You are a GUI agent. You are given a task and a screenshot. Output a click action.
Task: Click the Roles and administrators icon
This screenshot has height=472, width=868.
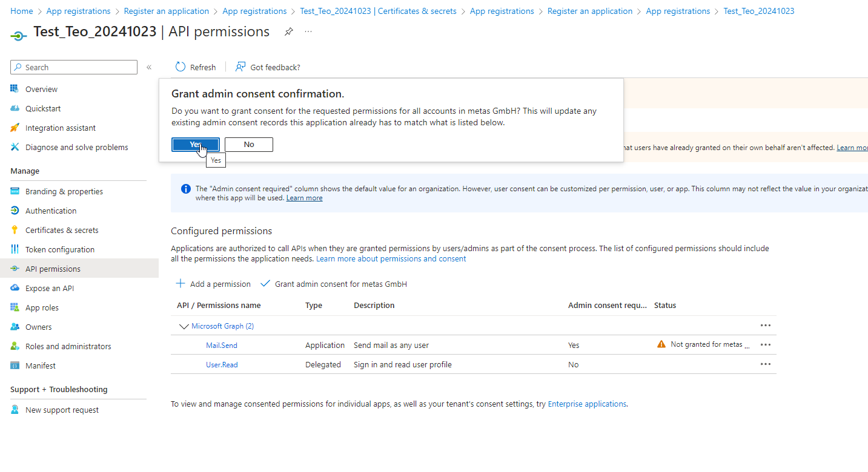15,346
